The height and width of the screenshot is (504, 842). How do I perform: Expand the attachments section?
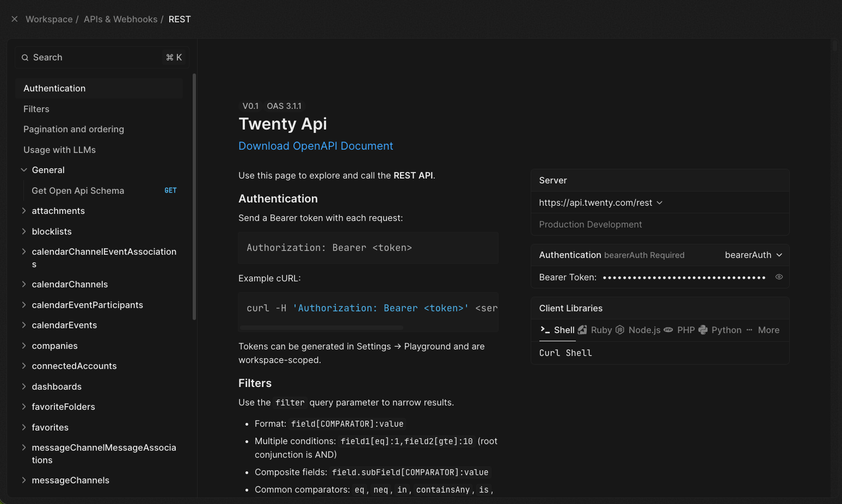point(24,211)
